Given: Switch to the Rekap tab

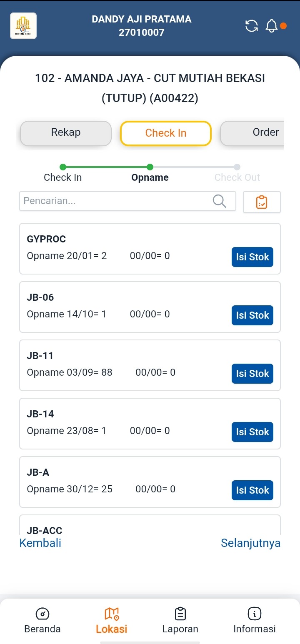Looking at the screenshot, I should point(66,133).
